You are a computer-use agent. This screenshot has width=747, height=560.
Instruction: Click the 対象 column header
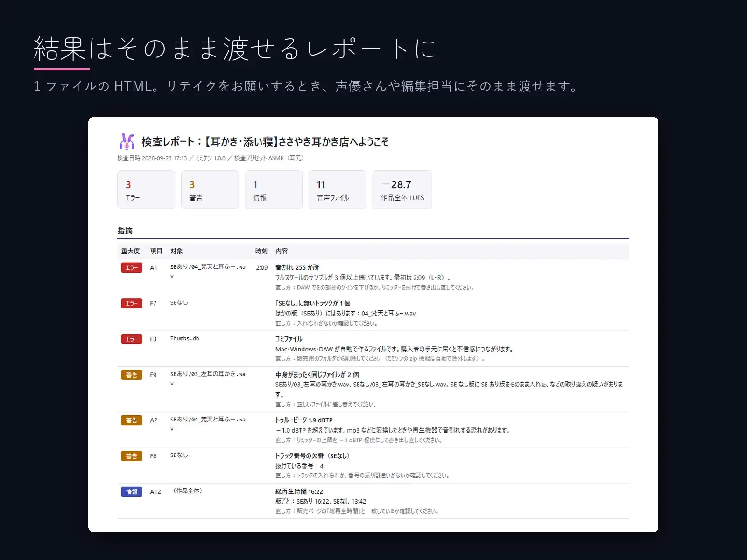(176, 251)
